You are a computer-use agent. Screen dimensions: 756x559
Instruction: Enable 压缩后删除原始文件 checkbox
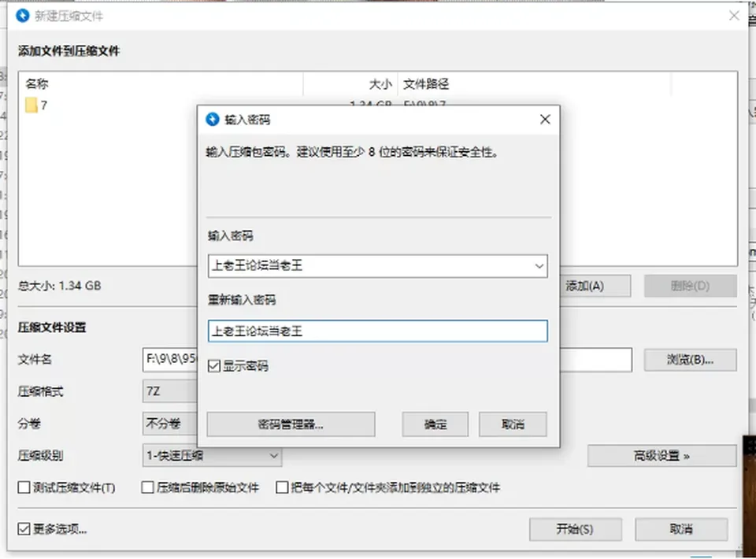pyautogui.click(x=147, y=487)
